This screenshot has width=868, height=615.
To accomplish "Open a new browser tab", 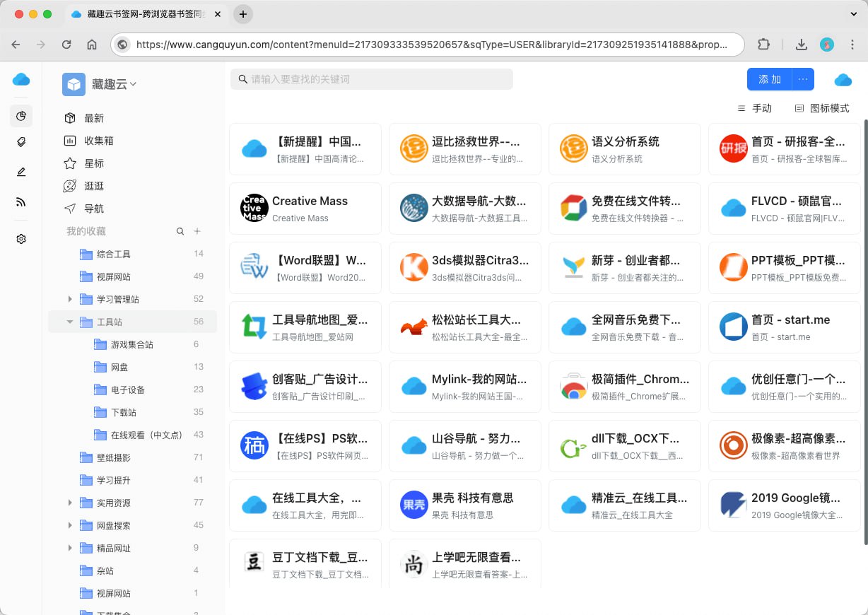I will (x=243, y=14).
